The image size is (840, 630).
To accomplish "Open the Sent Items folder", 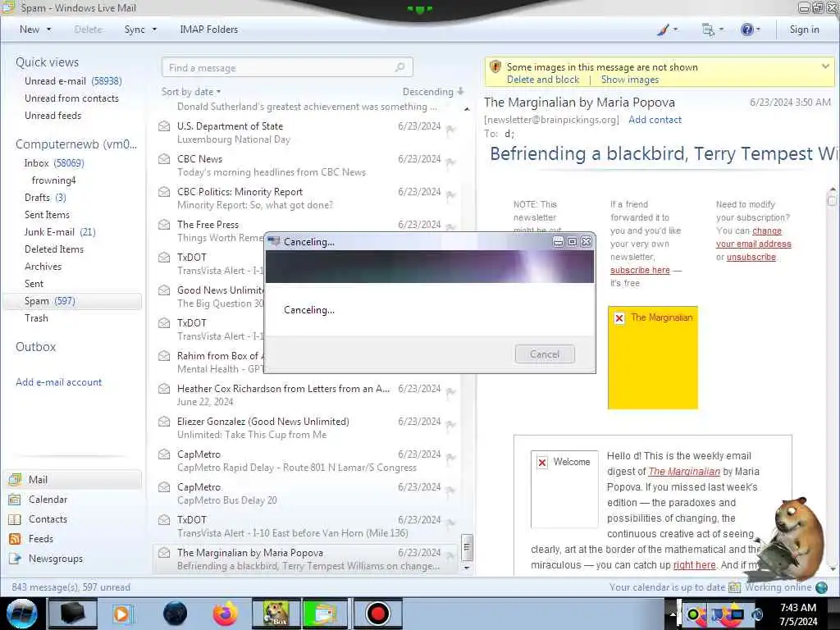I will [x=47, y=214].
